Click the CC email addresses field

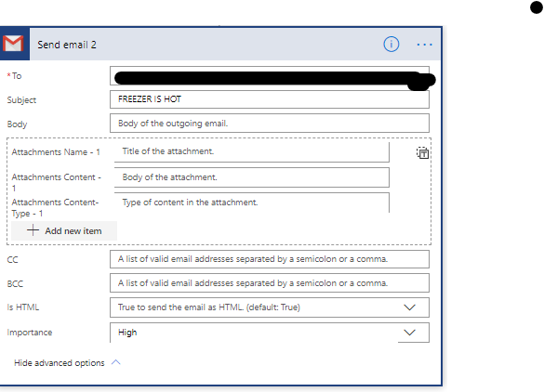coord(270,259)
